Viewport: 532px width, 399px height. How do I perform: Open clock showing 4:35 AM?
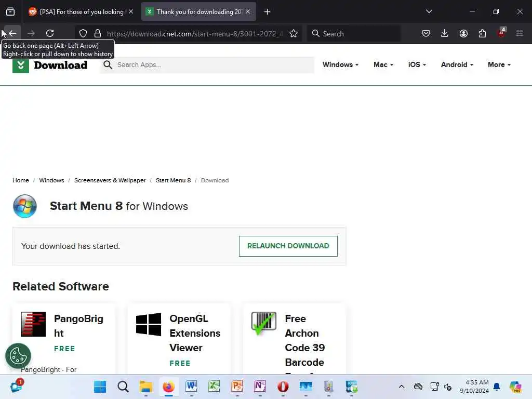pos(474,387)
